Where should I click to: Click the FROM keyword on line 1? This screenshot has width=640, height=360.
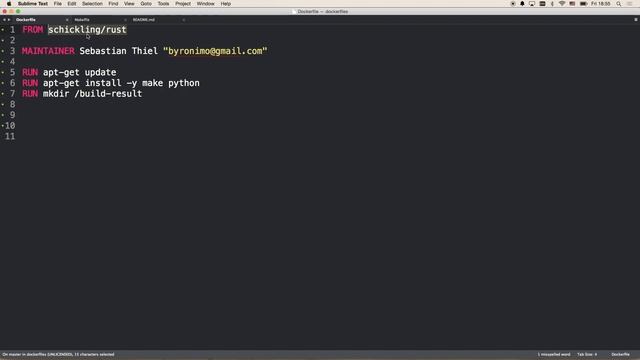coord(33,30)
